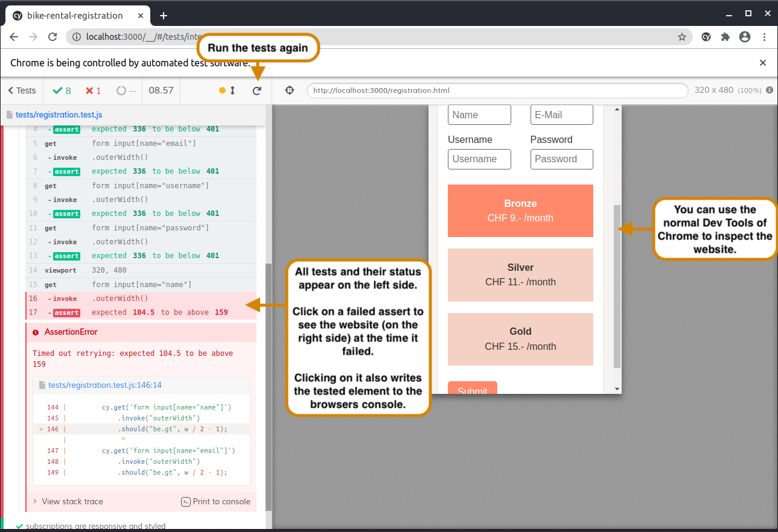Click invoke .outerWidth() at step 12
Screen dimensions: 778x532
142,242
